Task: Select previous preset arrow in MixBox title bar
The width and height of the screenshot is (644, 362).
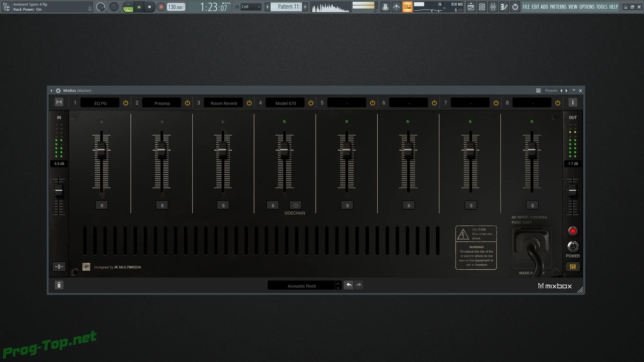Action: pos(561,91)
